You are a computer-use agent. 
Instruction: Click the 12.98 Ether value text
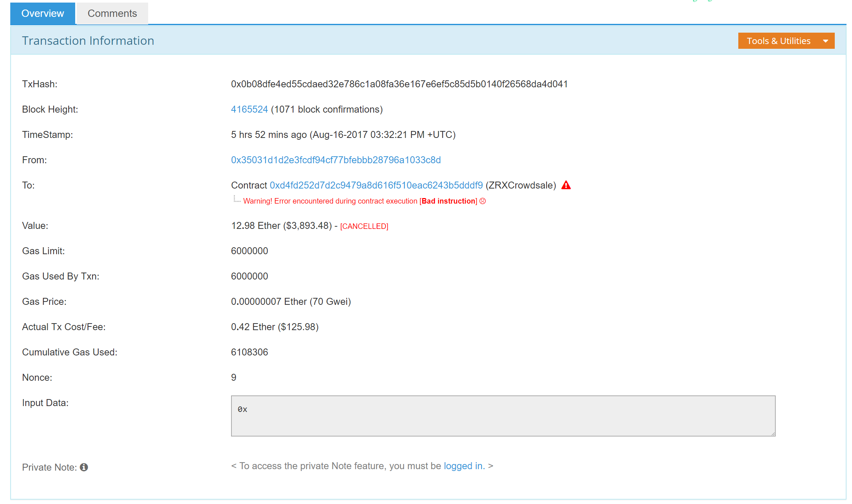[256, 226]
